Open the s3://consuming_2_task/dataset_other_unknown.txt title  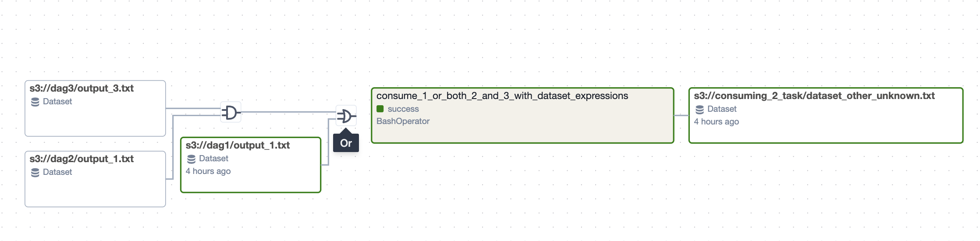coord(814,96)
